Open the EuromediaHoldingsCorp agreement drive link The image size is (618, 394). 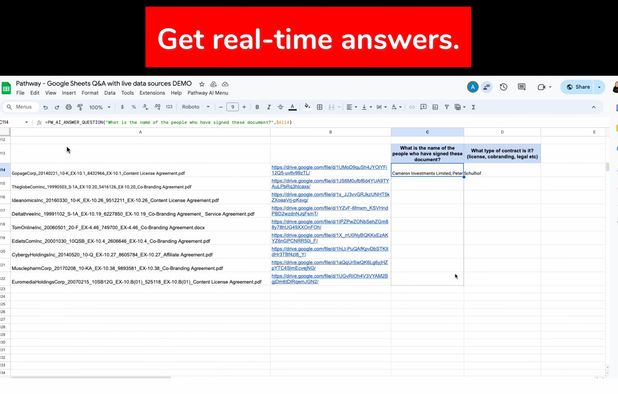330,279
